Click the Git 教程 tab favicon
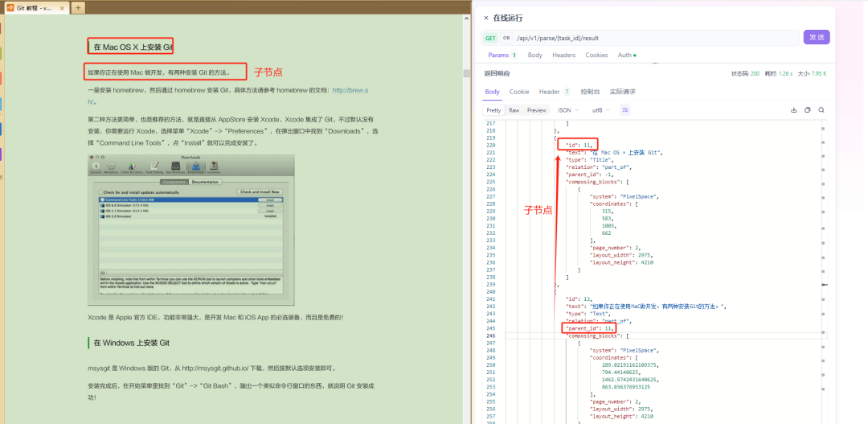Image resolution: width=868 pixels, height=424 pixels. 10,8
